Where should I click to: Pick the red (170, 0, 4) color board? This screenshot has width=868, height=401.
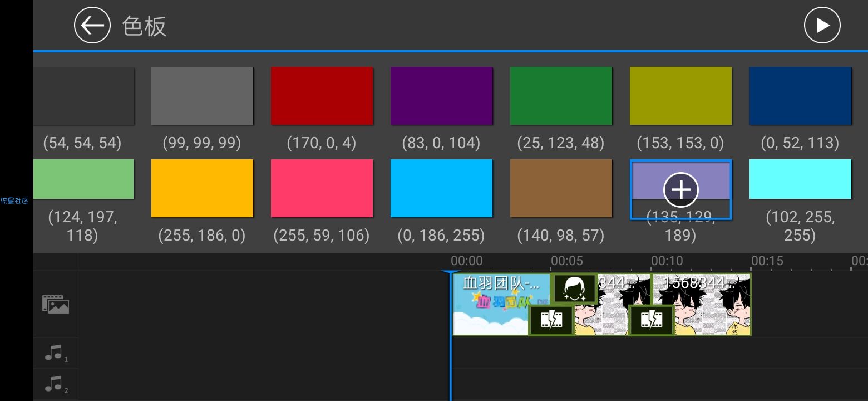322,96
